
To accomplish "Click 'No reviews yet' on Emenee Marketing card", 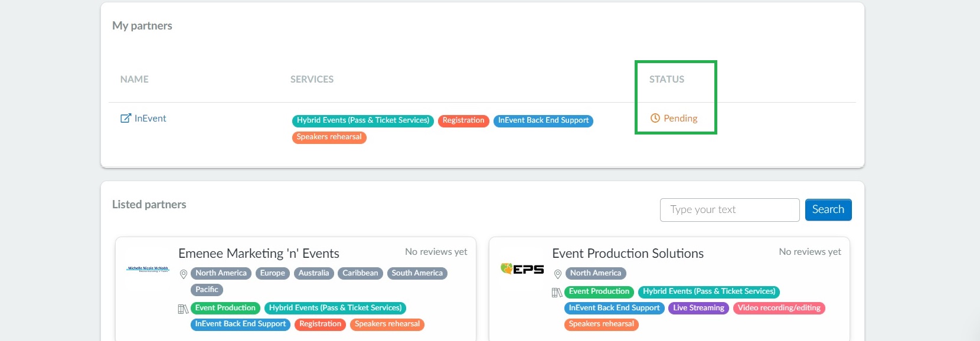I will 436,252.
